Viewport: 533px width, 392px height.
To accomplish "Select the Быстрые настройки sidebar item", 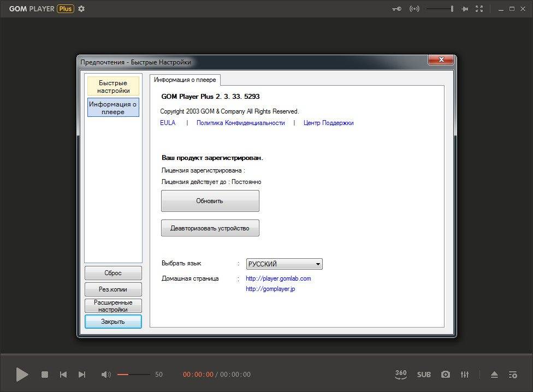I will point(113,86).
